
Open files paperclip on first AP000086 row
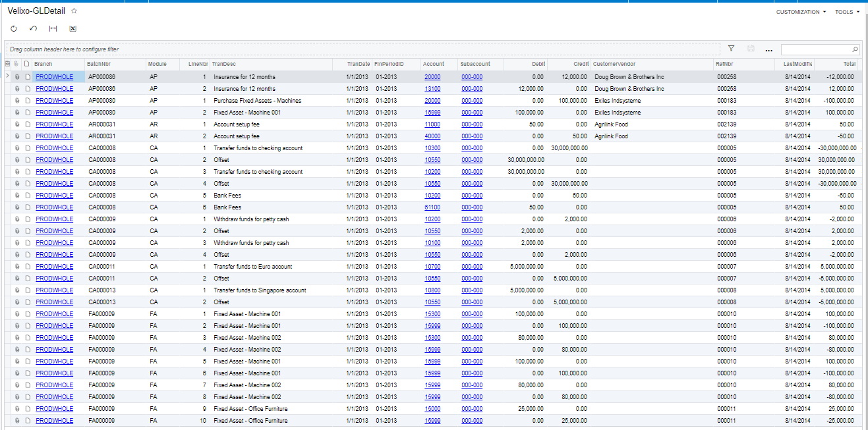pos(17,77)
